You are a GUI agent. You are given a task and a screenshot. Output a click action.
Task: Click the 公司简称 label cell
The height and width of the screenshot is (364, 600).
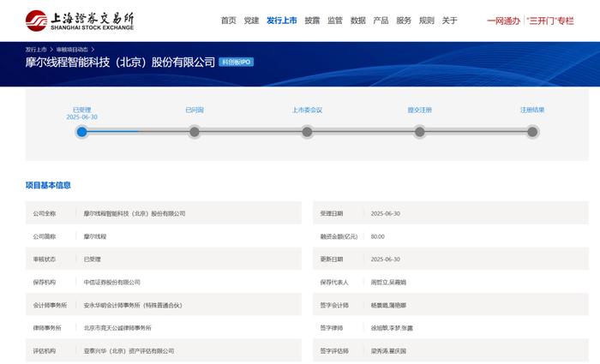tap(45, 236)
